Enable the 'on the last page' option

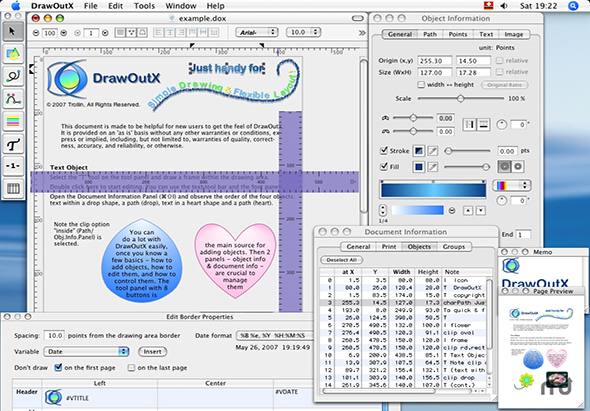[131, 368]
